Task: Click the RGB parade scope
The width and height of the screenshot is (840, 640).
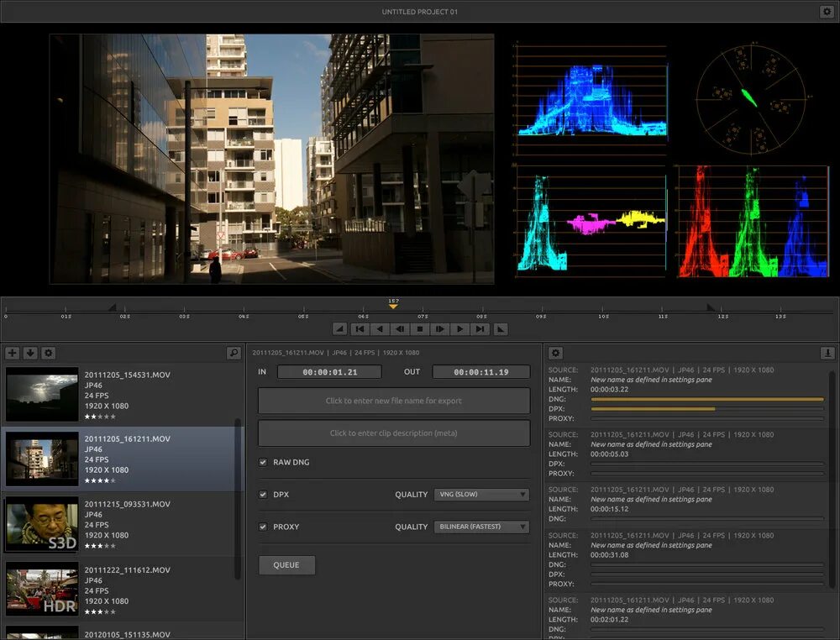Action: point(753,221)
